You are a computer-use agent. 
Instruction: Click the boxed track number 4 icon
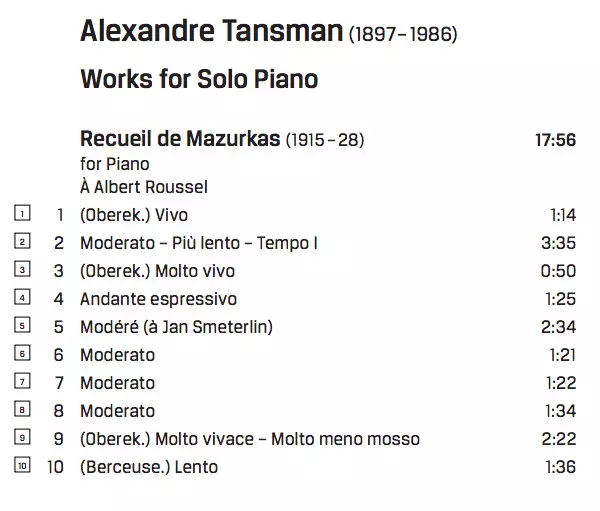23,297
